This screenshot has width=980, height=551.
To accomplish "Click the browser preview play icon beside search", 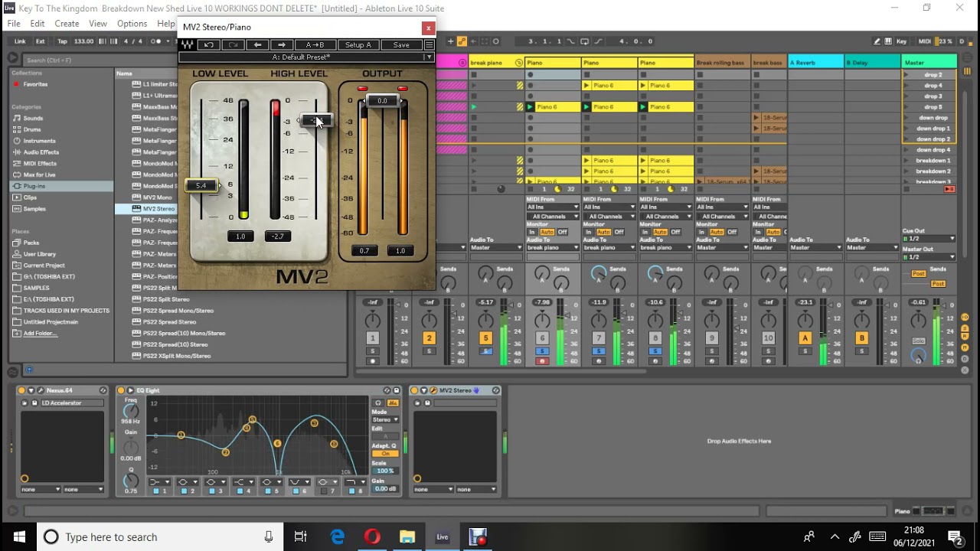I will [x=12, y=59].
